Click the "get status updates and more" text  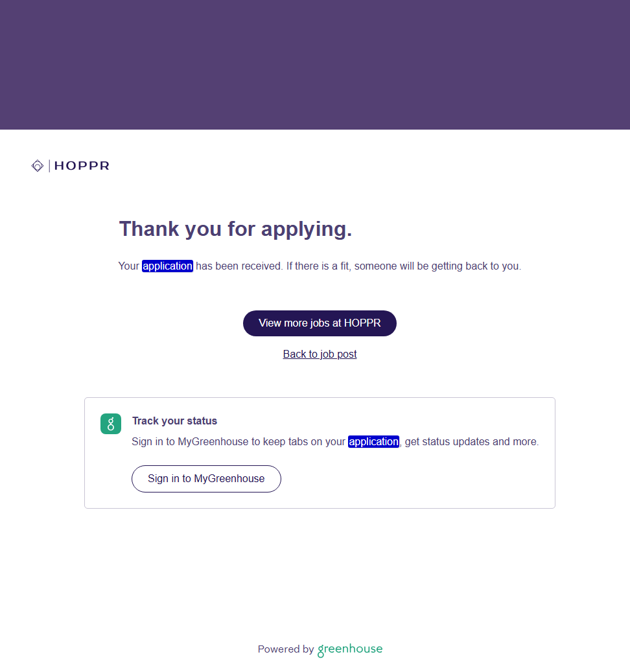point(471,442)
